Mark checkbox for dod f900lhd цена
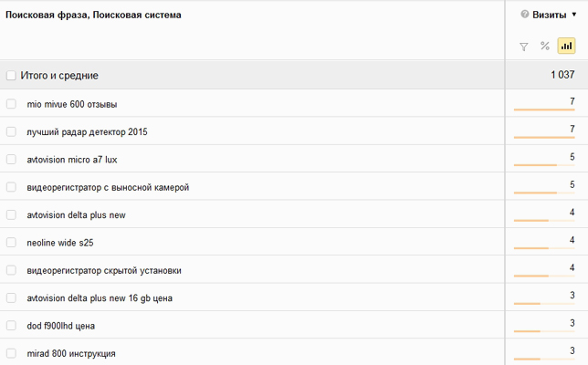The width and height of the screenshot is (588, 365). [11, 326]
